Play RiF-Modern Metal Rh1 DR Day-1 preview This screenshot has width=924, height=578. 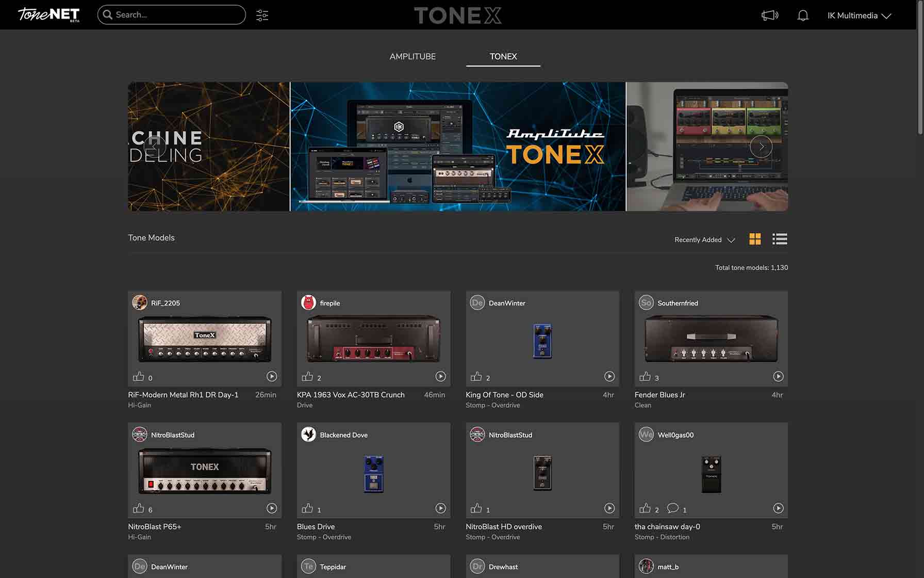(x=272, y=377)
